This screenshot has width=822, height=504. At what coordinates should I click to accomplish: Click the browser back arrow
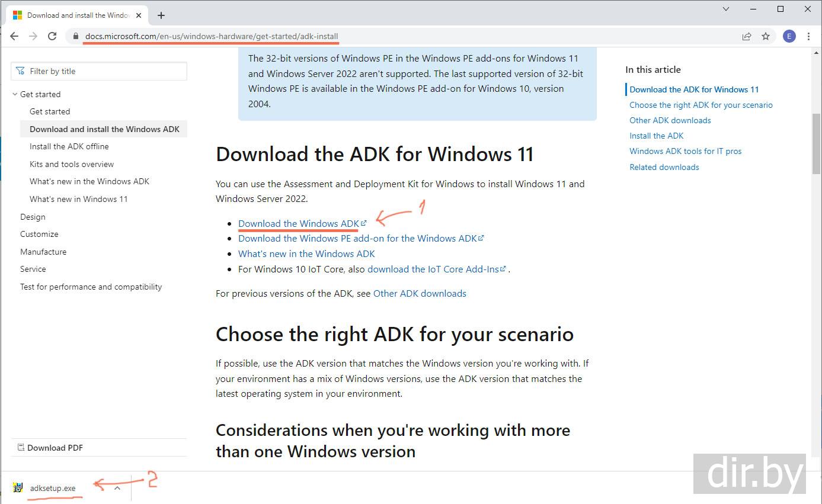pos(14,36)
